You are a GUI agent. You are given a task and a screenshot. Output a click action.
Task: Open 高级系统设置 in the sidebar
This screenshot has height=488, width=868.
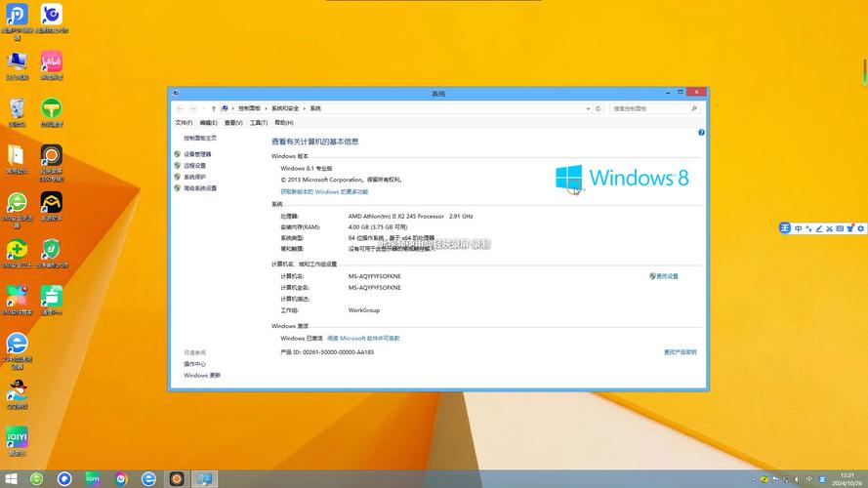click(x=200, y=188)
